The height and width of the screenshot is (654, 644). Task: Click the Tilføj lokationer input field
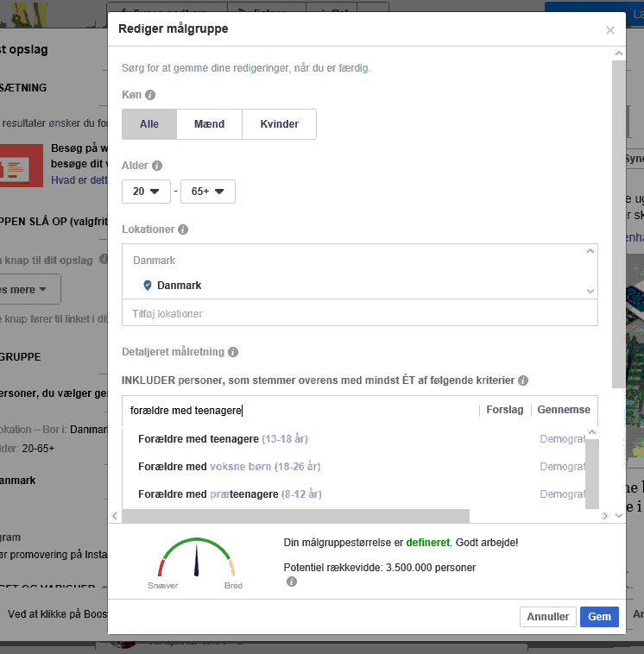click(359, 314)
